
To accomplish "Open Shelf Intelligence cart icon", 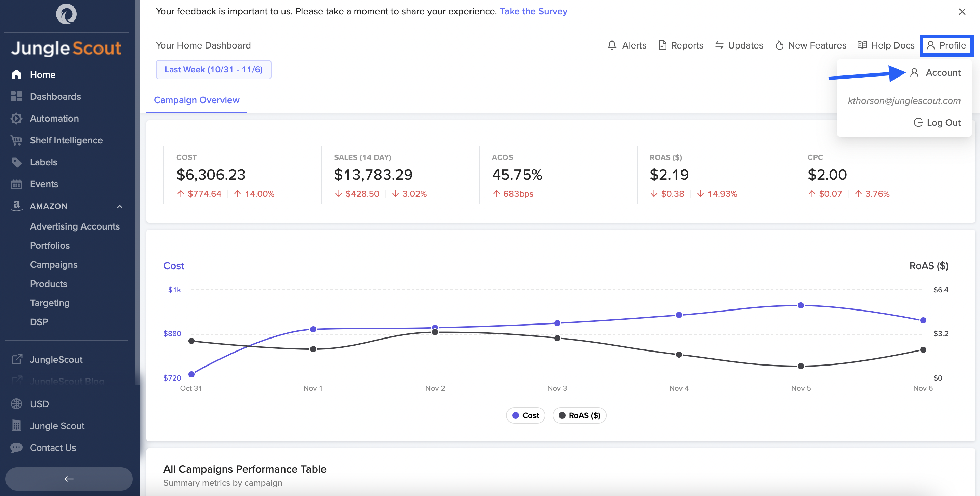I will (x=16, y=140).
